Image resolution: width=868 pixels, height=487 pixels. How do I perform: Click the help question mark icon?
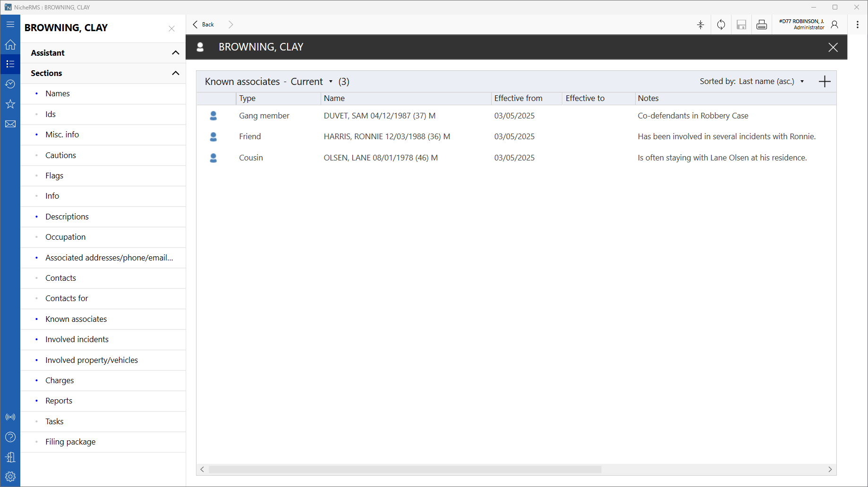coord(10,437)
